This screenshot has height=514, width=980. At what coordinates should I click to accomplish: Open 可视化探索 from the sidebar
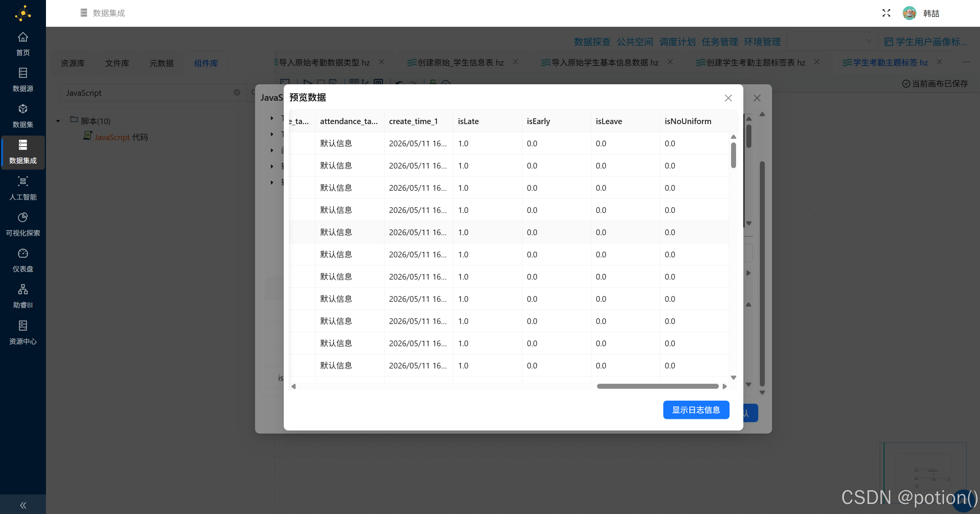click(x=23, y=224)
